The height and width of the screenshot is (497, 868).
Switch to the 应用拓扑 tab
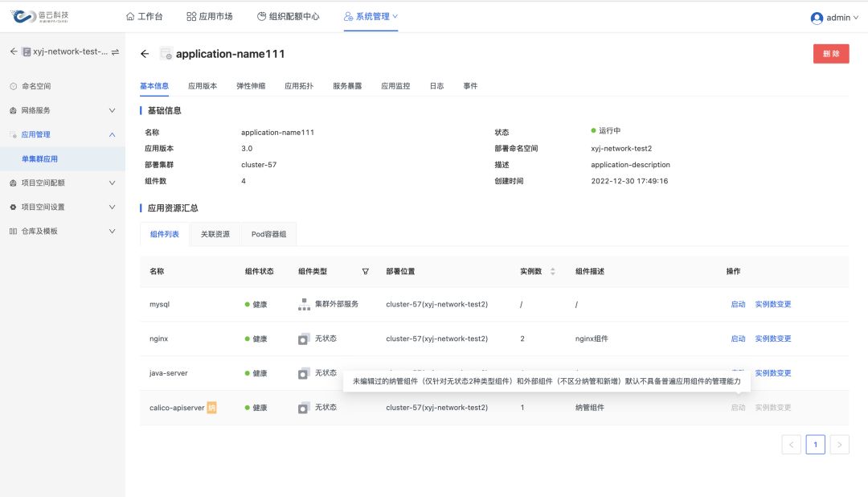click(299, 86)
